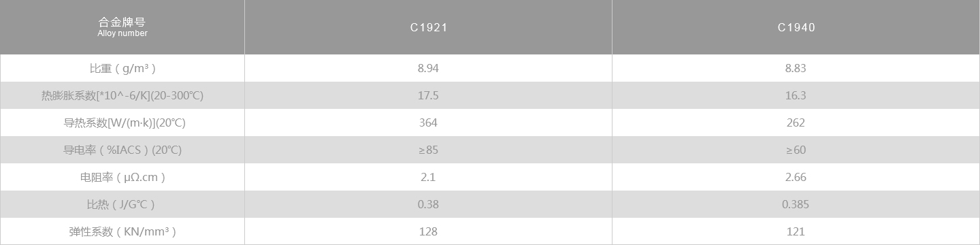Select the ≥85 conductivity value
Image resolution: width=980 pixels, height=245 pixels.
(428, 150)
